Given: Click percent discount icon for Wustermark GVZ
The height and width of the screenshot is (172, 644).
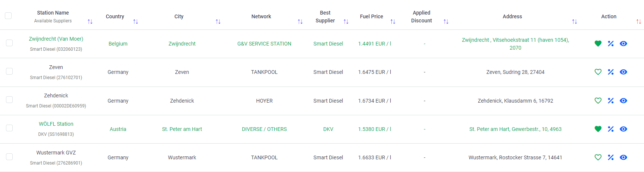Looking at the screenshot, I should pos(610,157).
